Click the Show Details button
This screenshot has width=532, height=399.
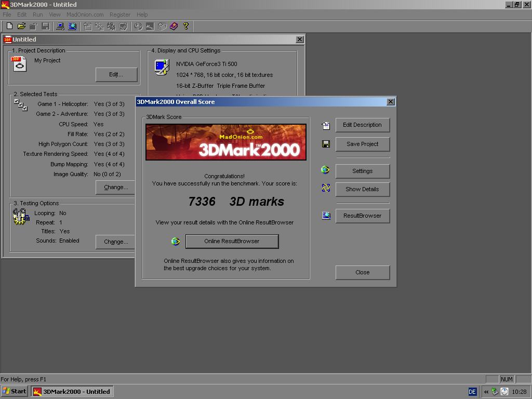pos(362,189)
